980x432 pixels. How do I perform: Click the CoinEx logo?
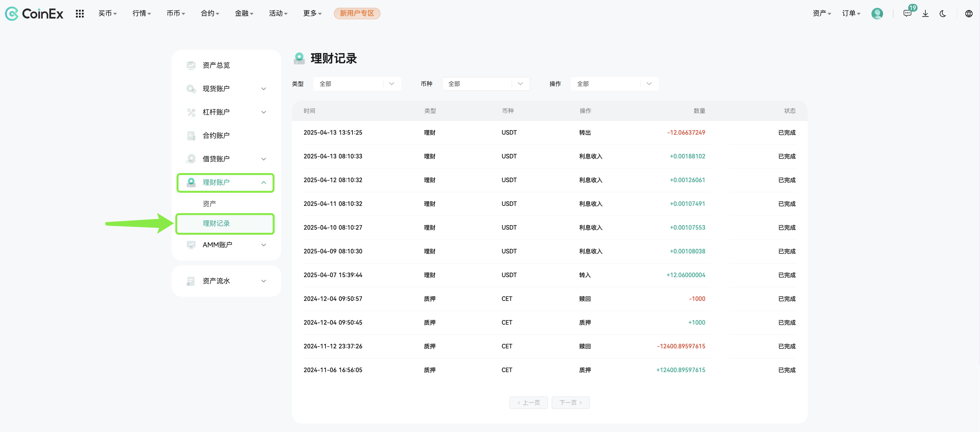coord(34,14)
